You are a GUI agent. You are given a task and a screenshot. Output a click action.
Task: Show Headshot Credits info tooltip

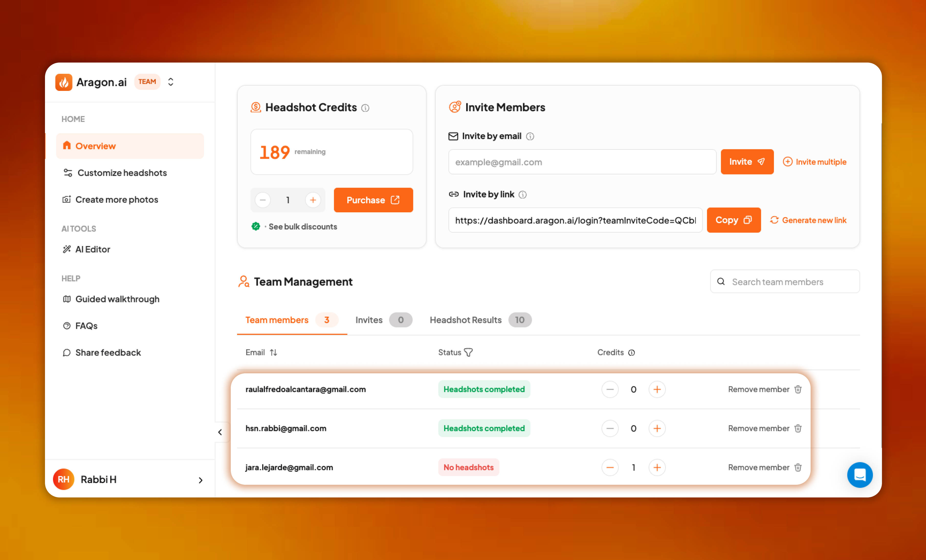click(x=365, y=108)
